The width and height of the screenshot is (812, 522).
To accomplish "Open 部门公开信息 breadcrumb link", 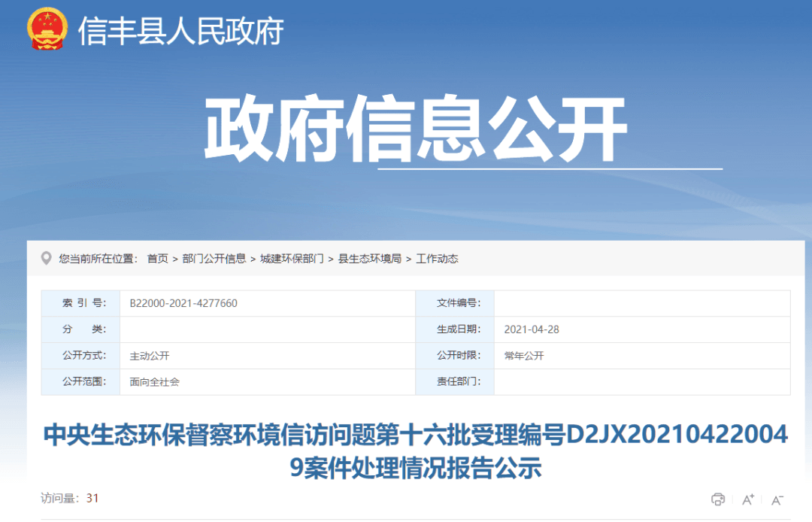I will click(214, 259).
